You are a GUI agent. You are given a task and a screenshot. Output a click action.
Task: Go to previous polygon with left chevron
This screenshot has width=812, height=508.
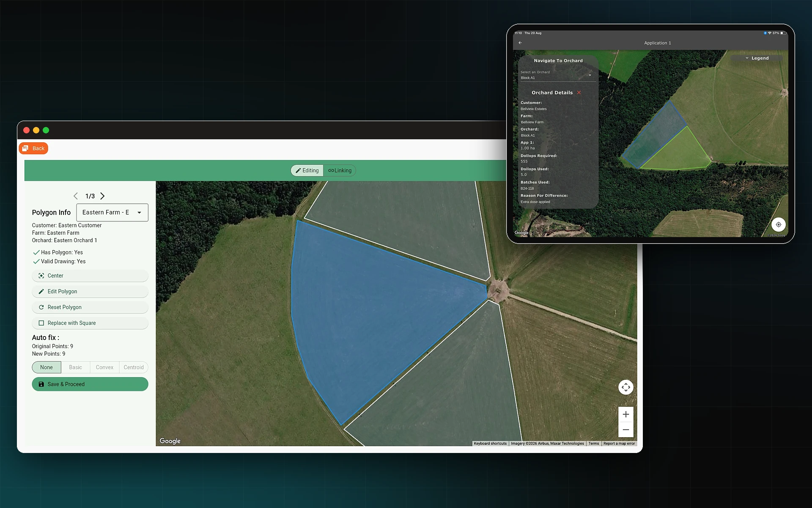coord(76,196)
